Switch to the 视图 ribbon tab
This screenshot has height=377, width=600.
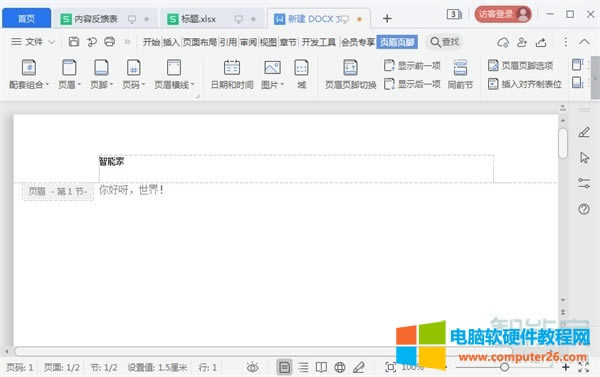pyautogui.click(x=268, y=42)
